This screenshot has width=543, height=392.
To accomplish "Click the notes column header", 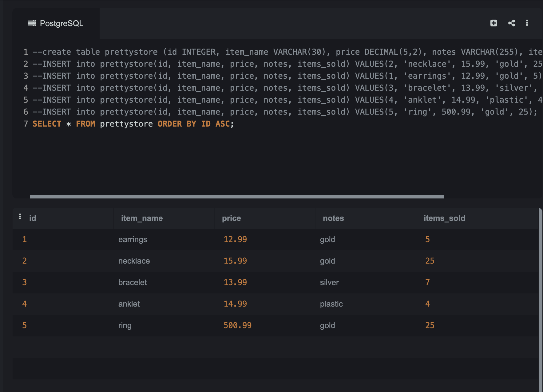I will click(x=333, y=218).
